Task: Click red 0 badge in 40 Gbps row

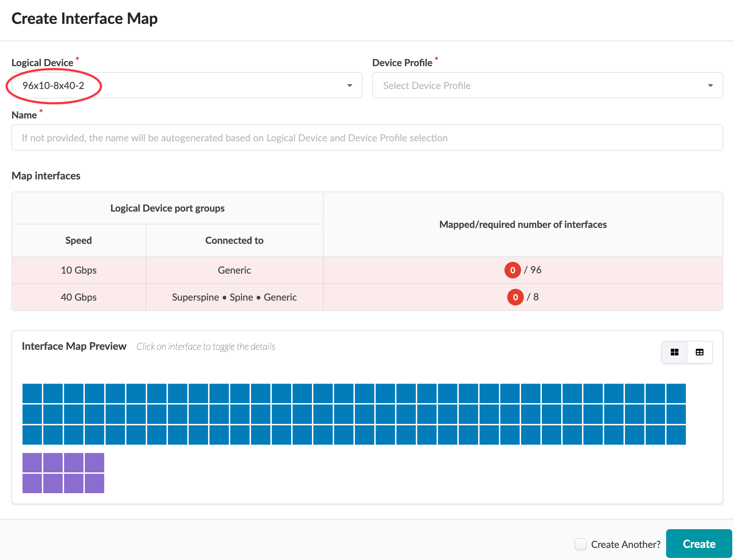Action: coord(515,297)
